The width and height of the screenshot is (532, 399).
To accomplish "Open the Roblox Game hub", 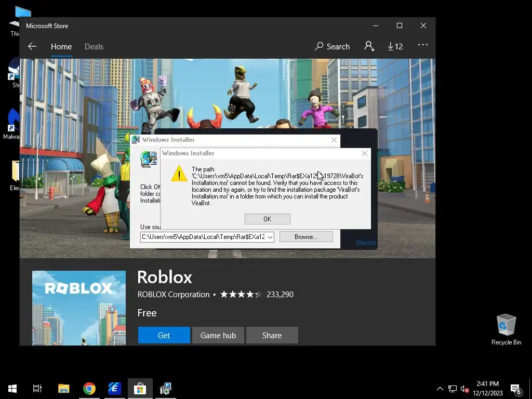I will 218,335.
